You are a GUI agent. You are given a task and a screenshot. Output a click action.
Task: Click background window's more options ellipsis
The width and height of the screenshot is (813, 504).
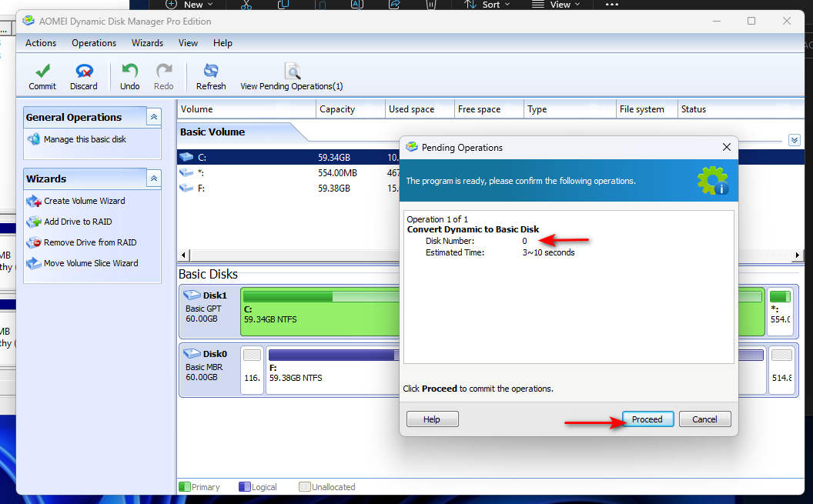[612, 5]
